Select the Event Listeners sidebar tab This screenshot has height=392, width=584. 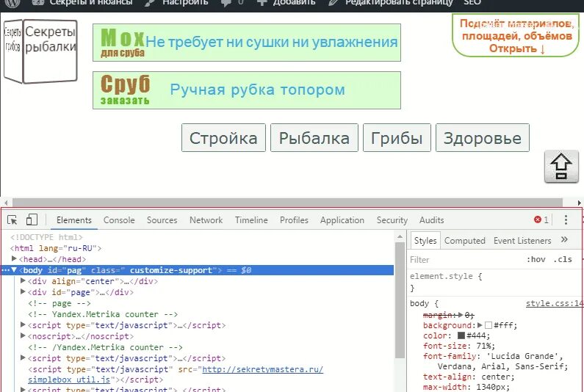[522, 241]
